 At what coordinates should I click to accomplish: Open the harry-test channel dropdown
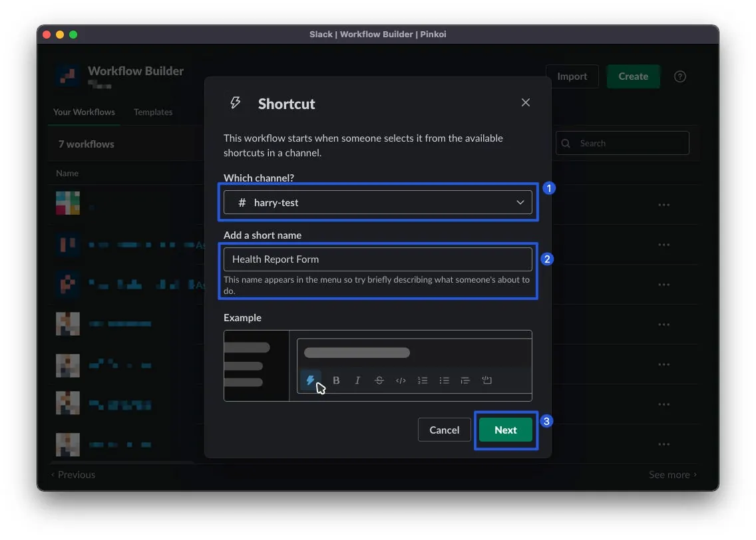click(x=377, y=202)
